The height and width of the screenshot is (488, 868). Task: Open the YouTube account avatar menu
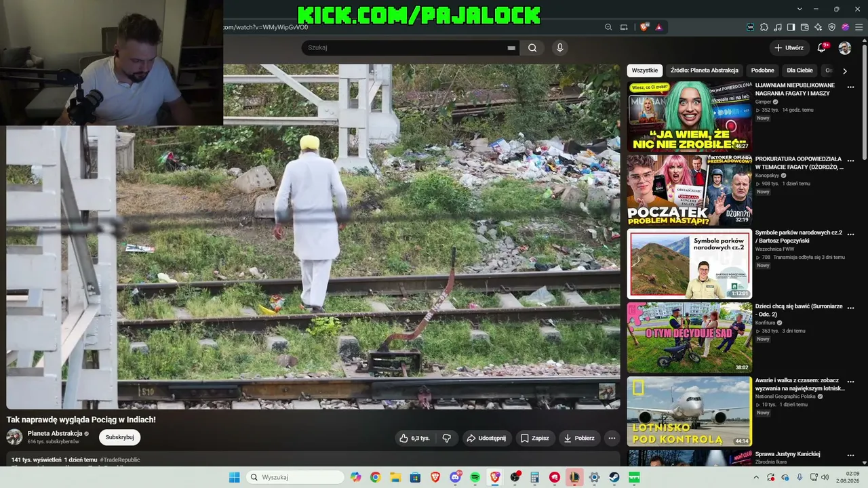point(845,47)
